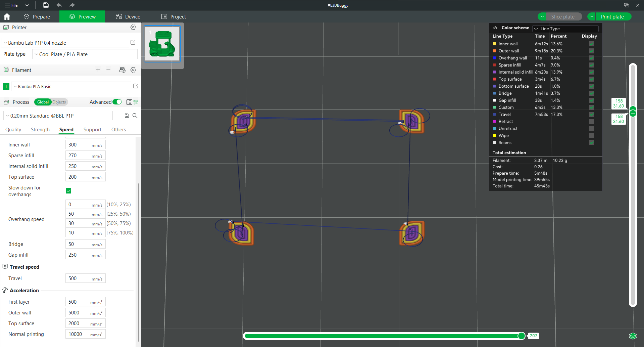Select the AMS filament sync icon

[x=122, y=70]
